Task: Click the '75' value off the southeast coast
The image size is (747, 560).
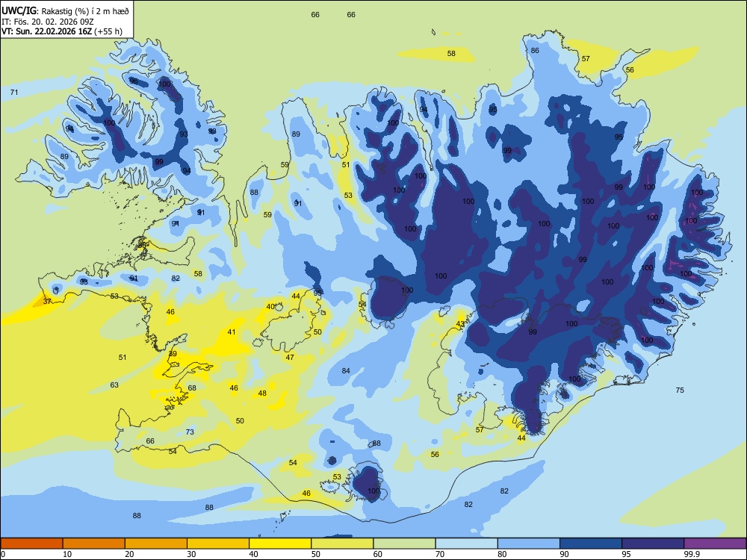Action: (680, 391)
